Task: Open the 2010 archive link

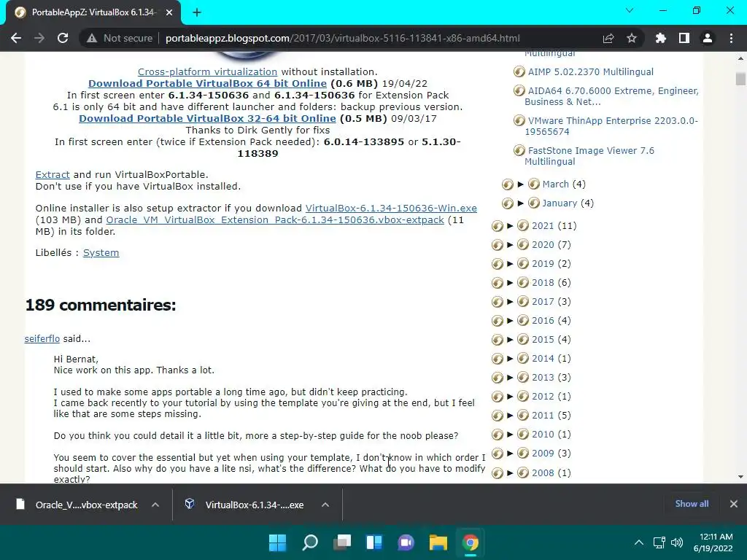Action: (x=543, y=435)
